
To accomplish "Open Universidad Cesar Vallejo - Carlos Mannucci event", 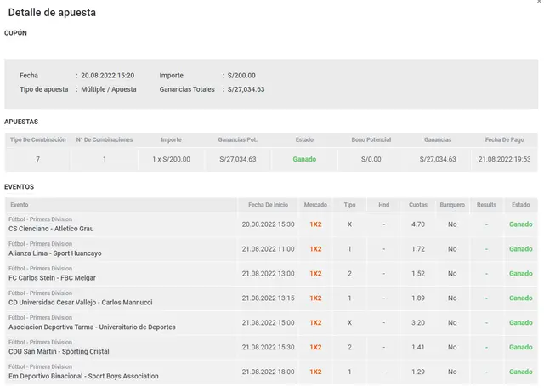I will [x=81, y=303].
